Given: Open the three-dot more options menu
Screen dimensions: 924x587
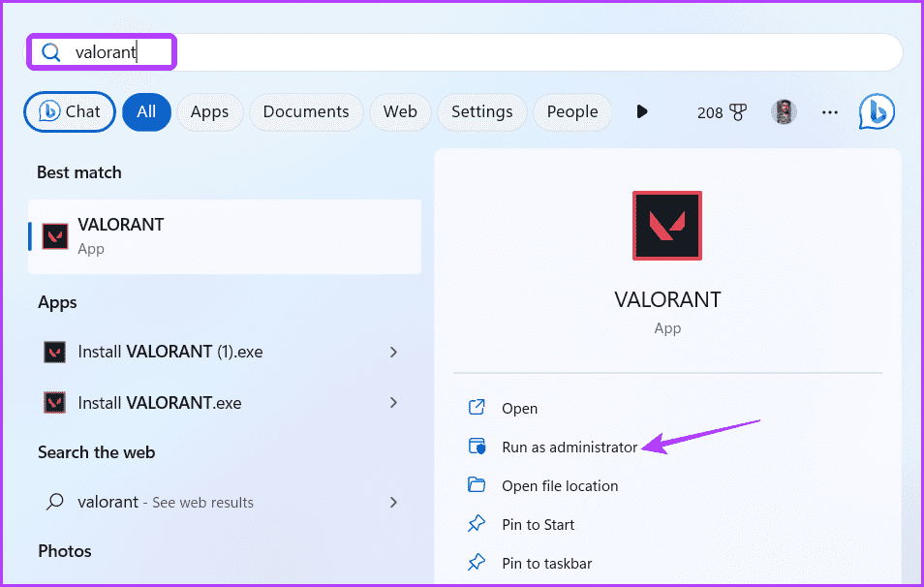Looking at the screenshot, I should click(830, 112).
